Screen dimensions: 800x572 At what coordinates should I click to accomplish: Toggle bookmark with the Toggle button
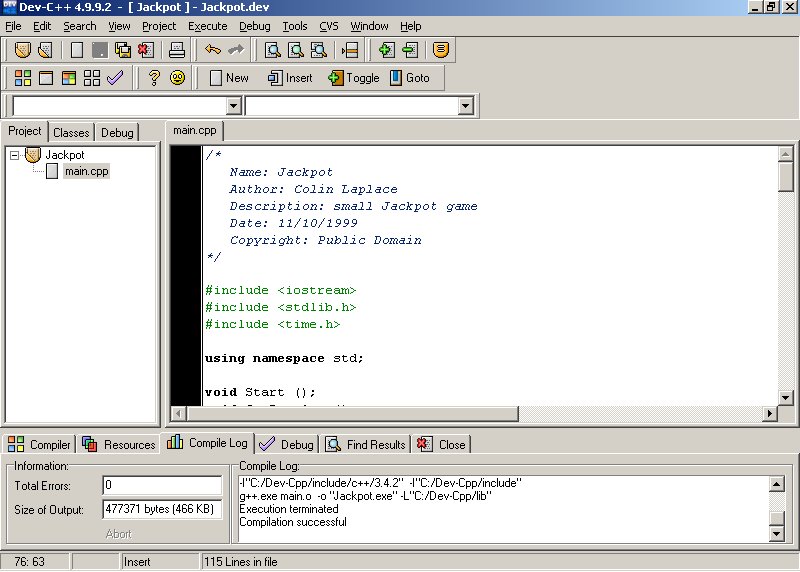click(354, 78)
